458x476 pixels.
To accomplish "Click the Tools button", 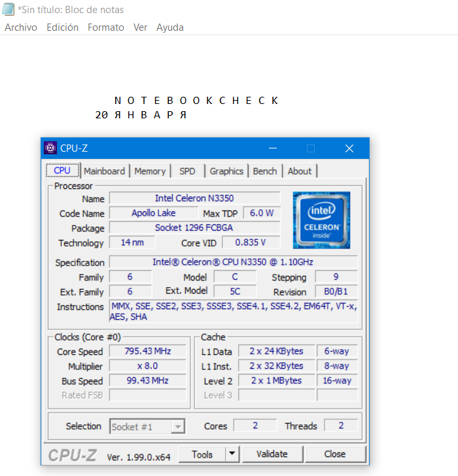I will coord(202,454).
